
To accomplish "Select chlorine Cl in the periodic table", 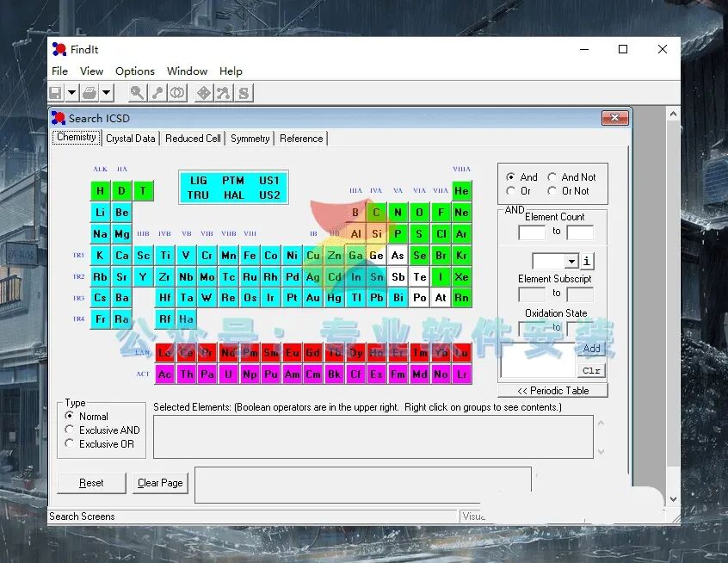I will pos(441,234).
